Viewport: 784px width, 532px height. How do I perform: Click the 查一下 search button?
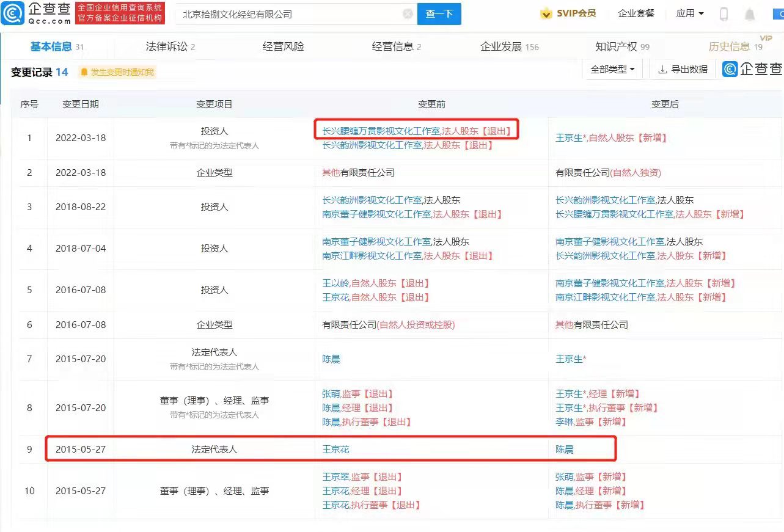(x=439, y=14)
